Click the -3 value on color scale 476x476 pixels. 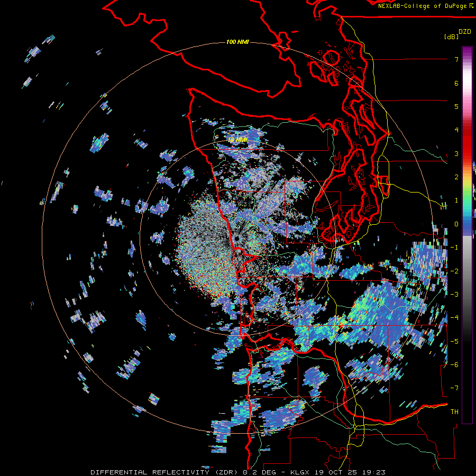pos(454,295)
